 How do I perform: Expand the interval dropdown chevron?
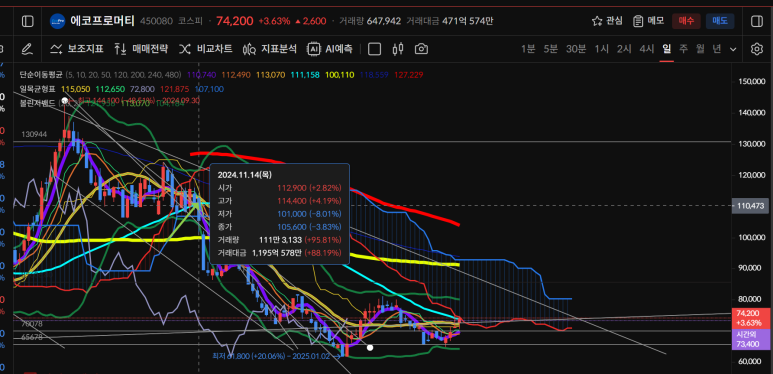pyautogui.click(x=733, y=49)
